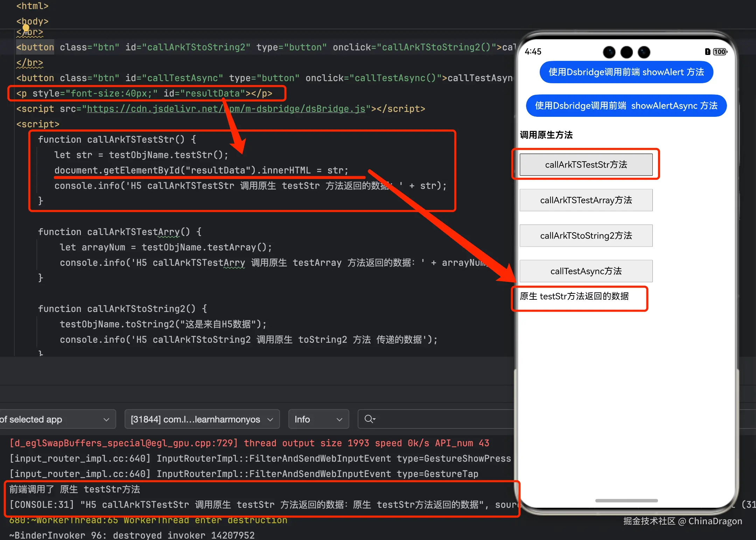Click the <p> resultData line in code
This screenshot has width=756, height=540.
click(x=144, y=93)
